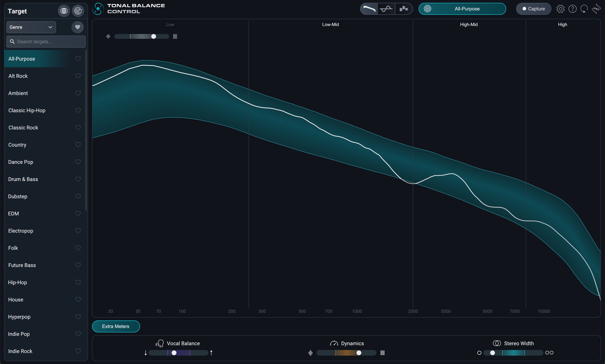Click the iZotope scribble icon at top right
Image resolution: width=605 pixels, height=364 pixels.
[x=596, y=9]
